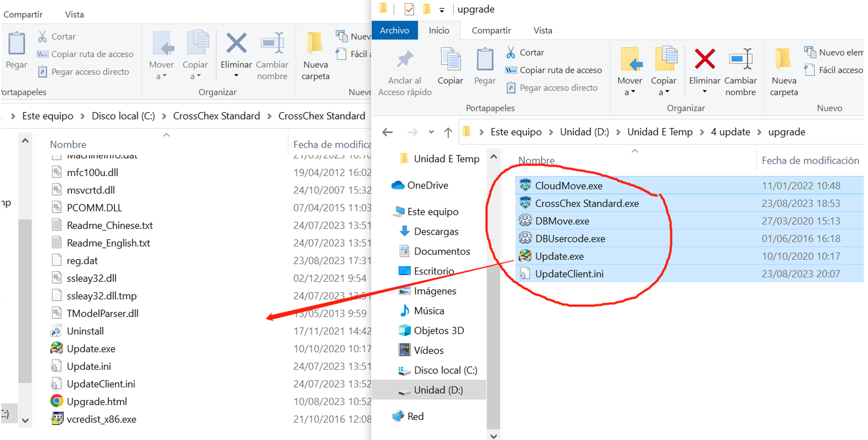Screen dimensions: 868x440
Task: Click scroll down arrow in left file list
Action: tap(25, 420)
